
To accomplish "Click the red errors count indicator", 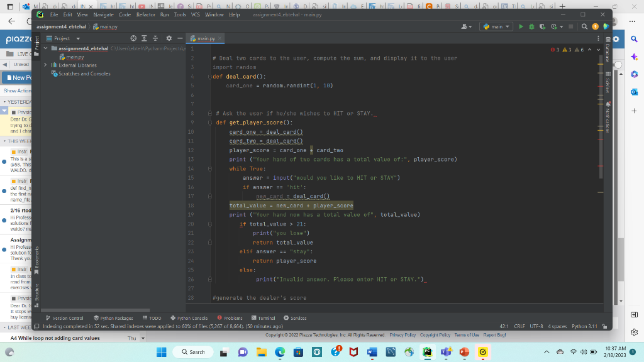I will [x=555, y=50].
